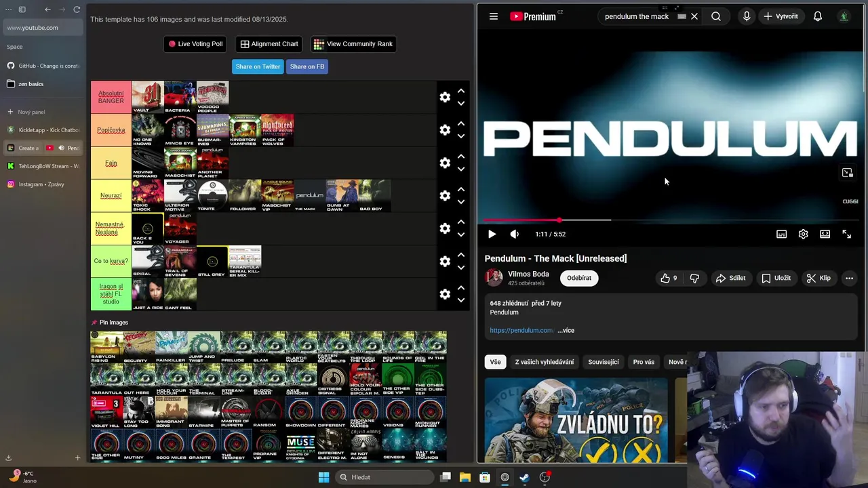Expand the zen basics folder
868x488 pixels.
pos(43,84)
